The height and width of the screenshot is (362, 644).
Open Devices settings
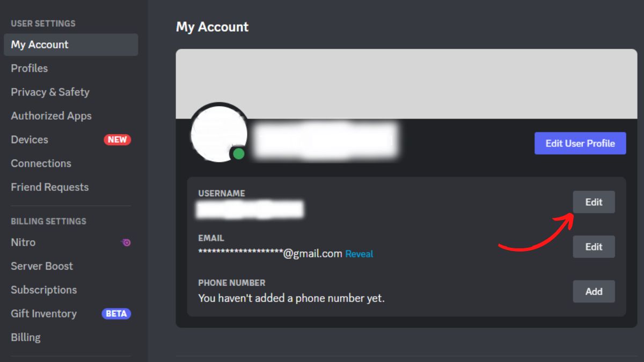tap(29, 139)
